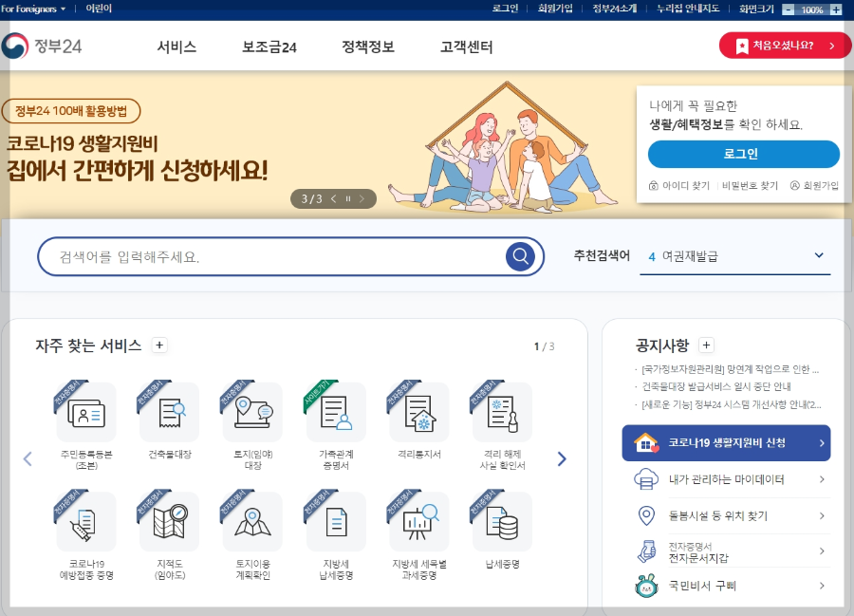Screen dimensions: 854x616
Task: Click the search magnifier button
Action: click(520, 256)
